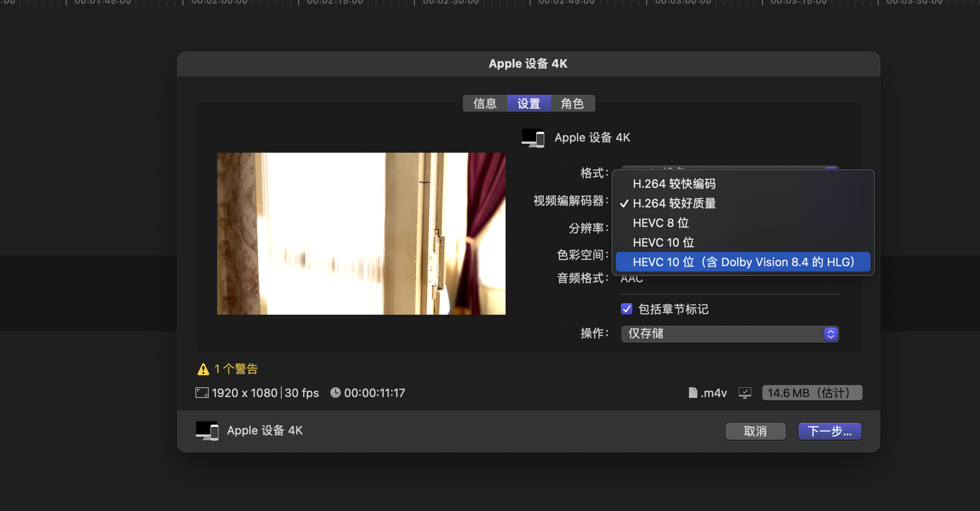Select H.264 较好质量 menu item
Image resolution: width=980 pixels, height=511 pixels.
point(743,203)
